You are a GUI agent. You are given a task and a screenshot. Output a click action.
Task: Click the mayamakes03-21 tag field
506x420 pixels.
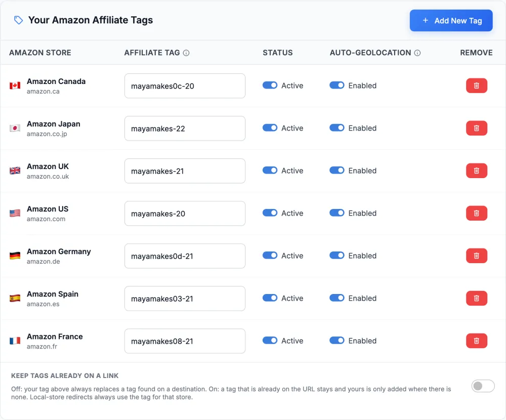pyautogui.click(x=185, y=299)
